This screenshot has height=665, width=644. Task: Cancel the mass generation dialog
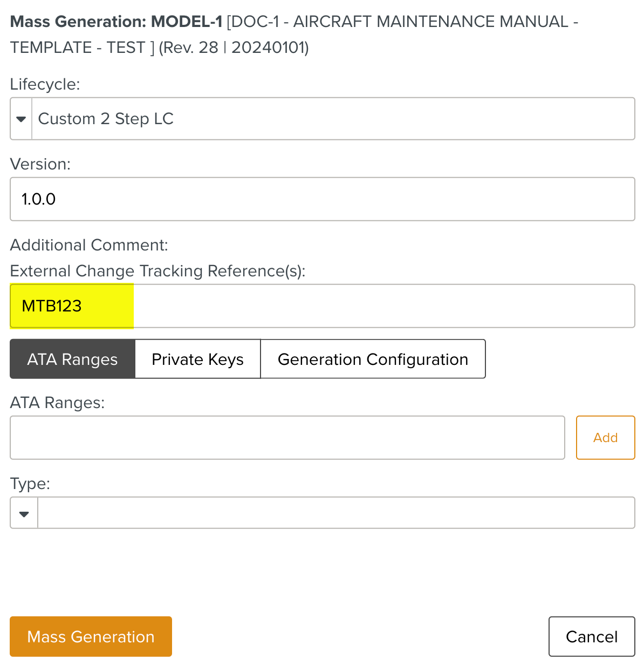591,637
